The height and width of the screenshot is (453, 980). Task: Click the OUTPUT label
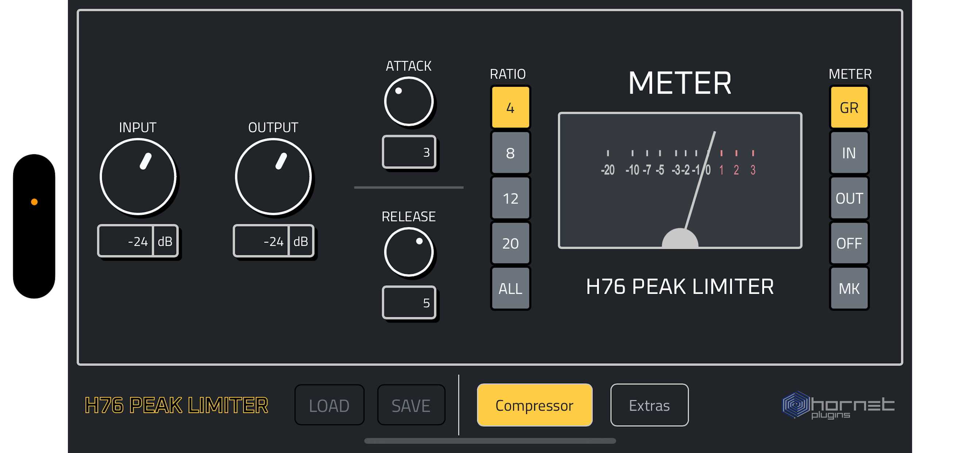pyautogui.click(x=273, y=127)
